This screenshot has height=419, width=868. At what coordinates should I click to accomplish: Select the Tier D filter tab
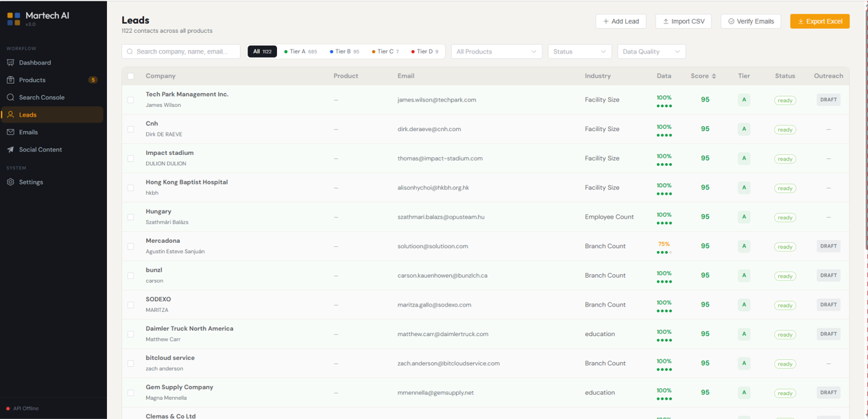pos(424,51)
